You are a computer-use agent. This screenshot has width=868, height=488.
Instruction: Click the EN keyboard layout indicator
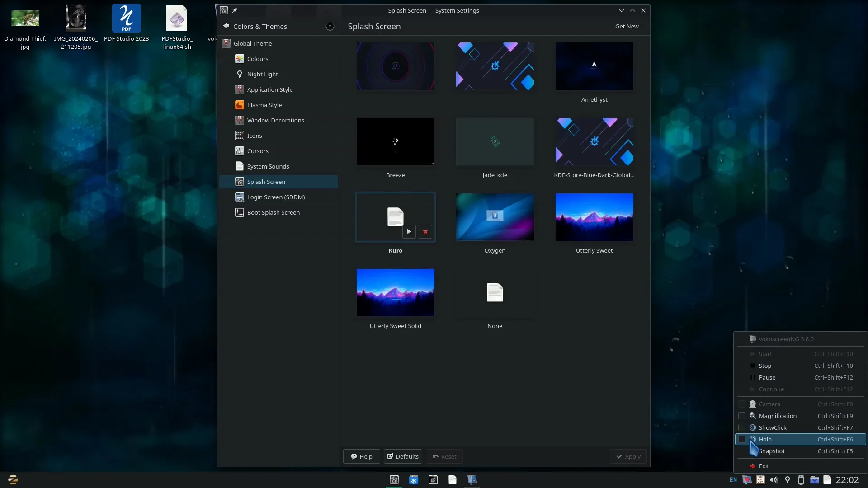(733, 480)
